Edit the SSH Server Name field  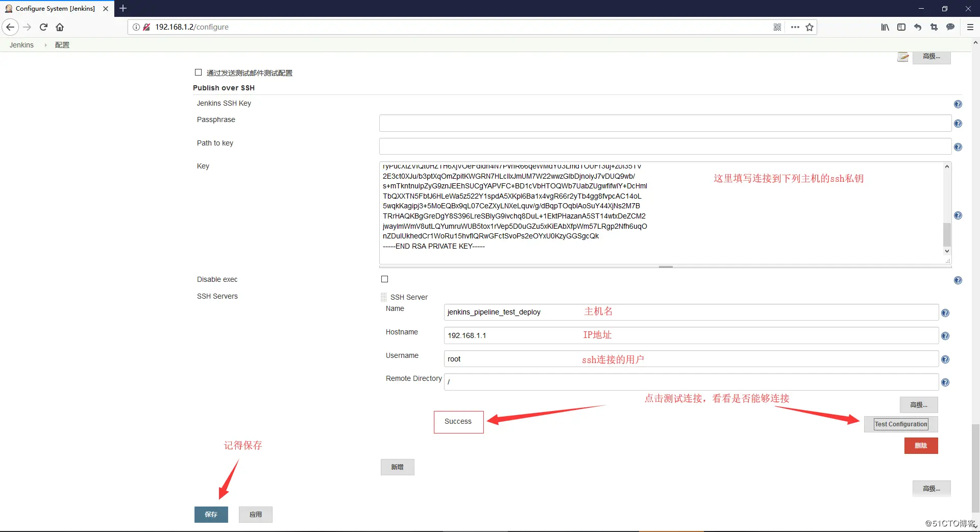tap(691, 312)
